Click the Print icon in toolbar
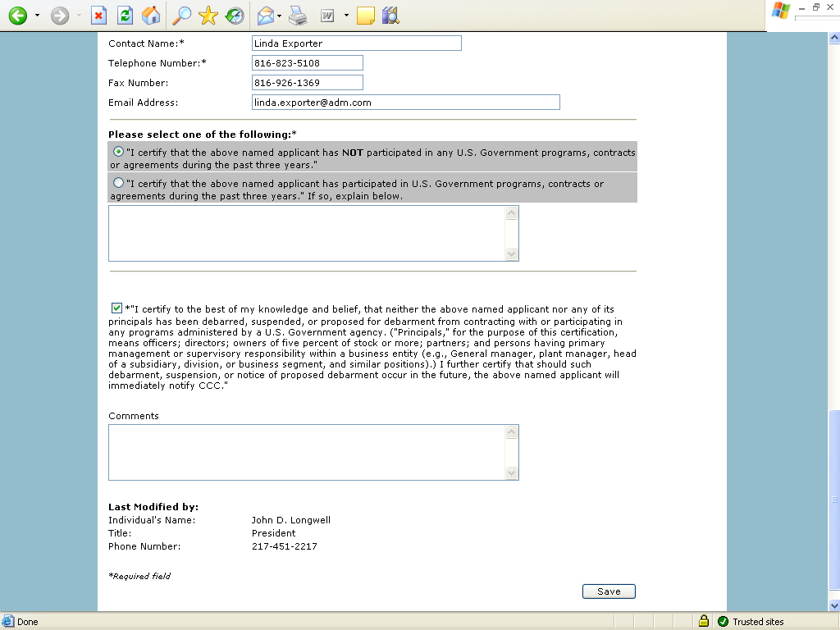 (x=298, y=16)
